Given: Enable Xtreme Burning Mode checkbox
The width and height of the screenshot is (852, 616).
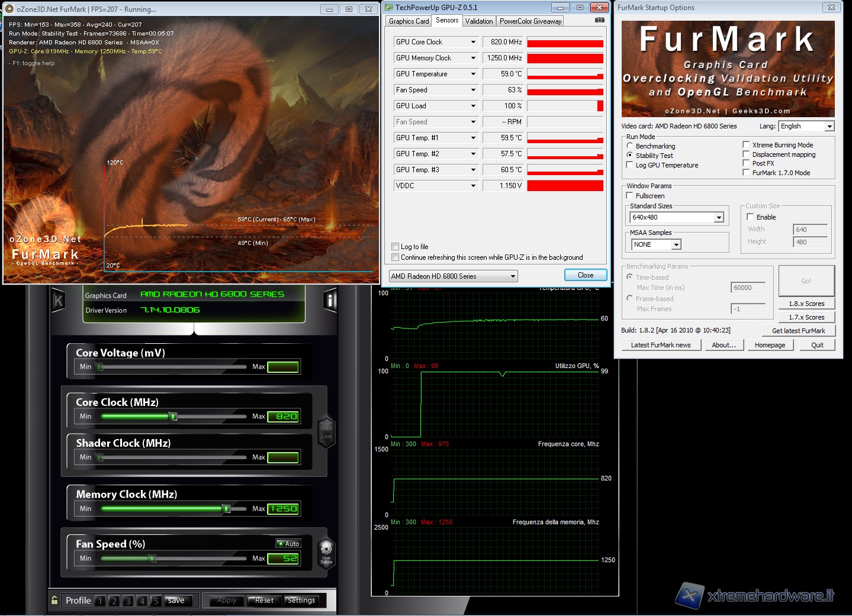Looking at the screenshot, I should [746, 145].
